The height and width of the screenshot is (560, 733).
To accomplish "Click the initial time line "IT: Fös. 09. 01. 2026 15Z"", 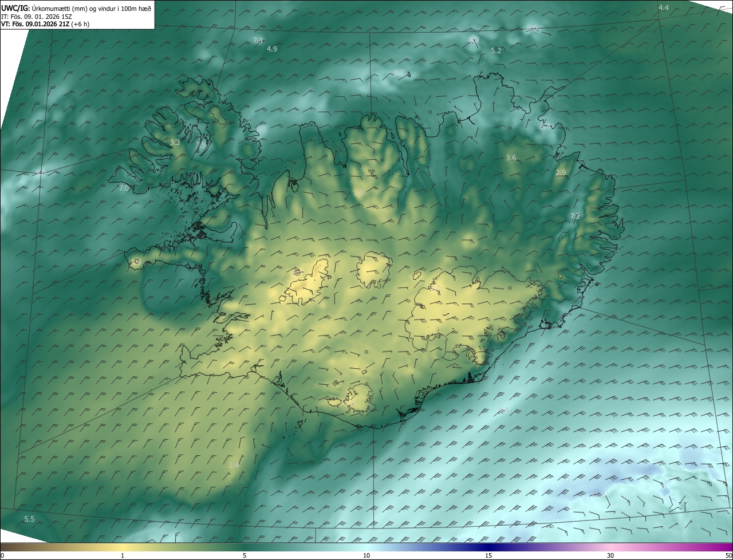I will (37, 16).
